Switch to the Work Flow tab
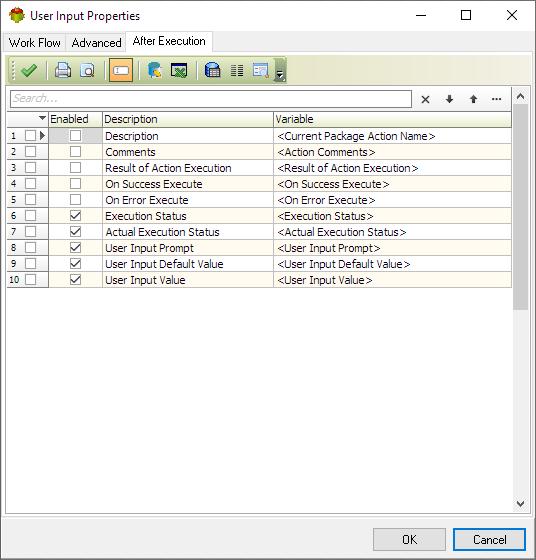 [35, 43]
